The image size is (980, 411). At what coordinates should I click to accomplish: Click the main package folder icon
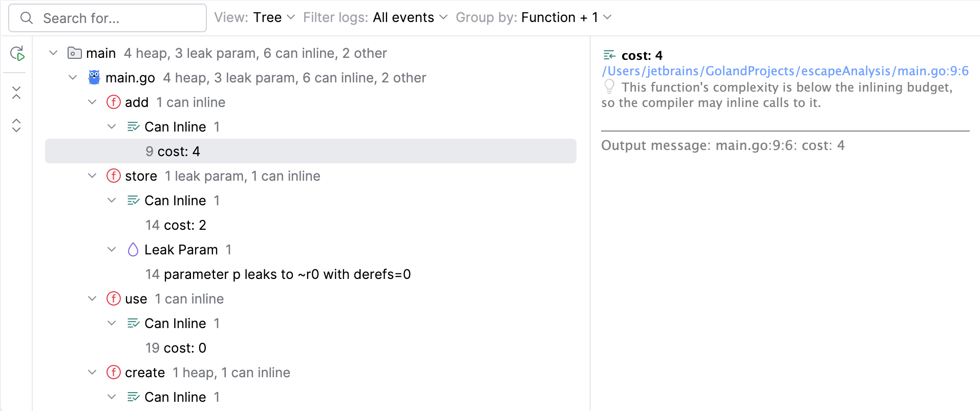[75, 53]
